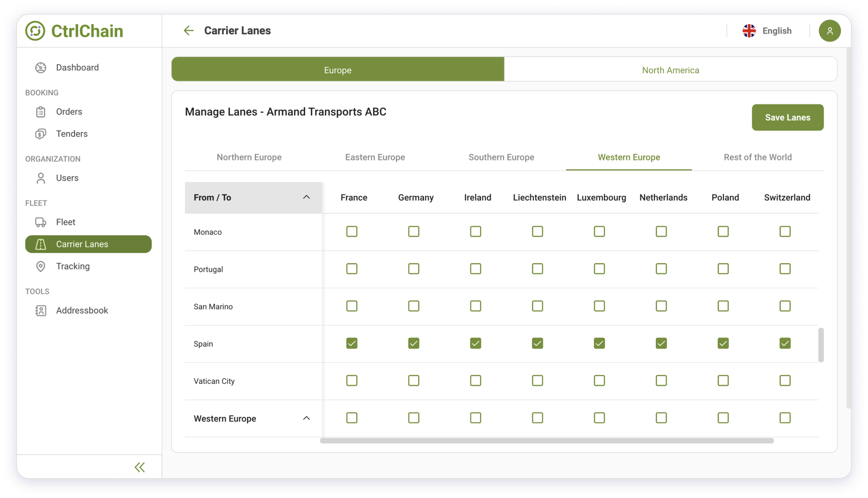The image size is (868, 498).
Task: Click the Orders clipboard icon
Action: 41,112
